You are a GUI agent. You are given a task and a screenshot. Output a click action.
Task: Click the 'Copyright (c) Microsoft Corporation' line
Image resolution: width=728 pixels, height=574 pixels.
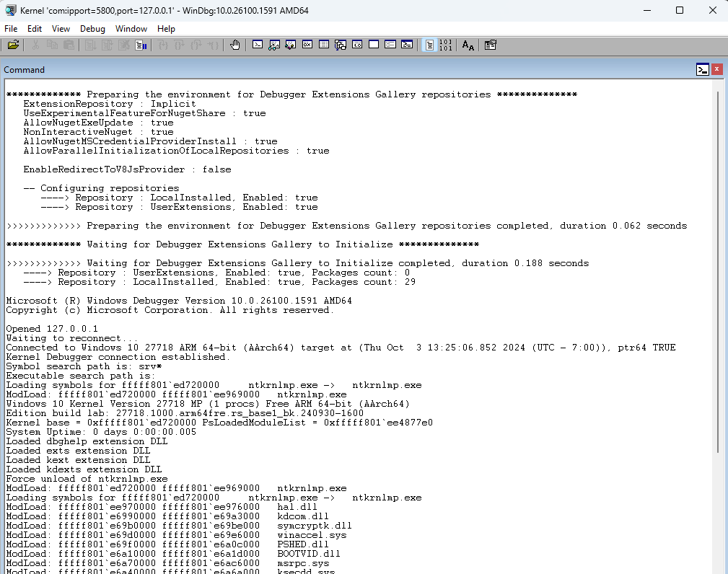(x=170, y=310)
